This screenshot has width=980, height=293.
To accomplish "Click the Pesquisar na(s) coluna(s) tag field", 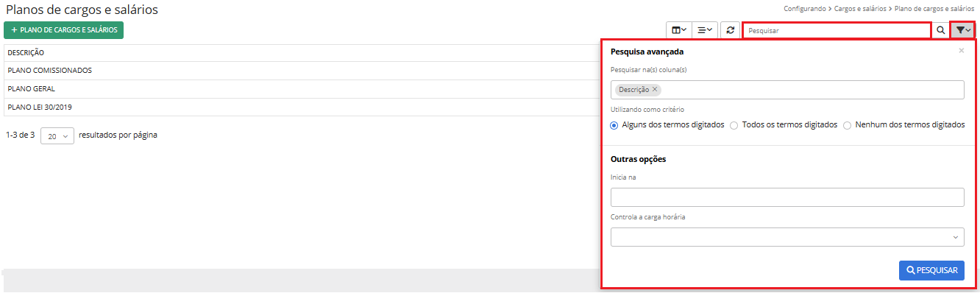I will pyautogui.click(x=787, y=90).
